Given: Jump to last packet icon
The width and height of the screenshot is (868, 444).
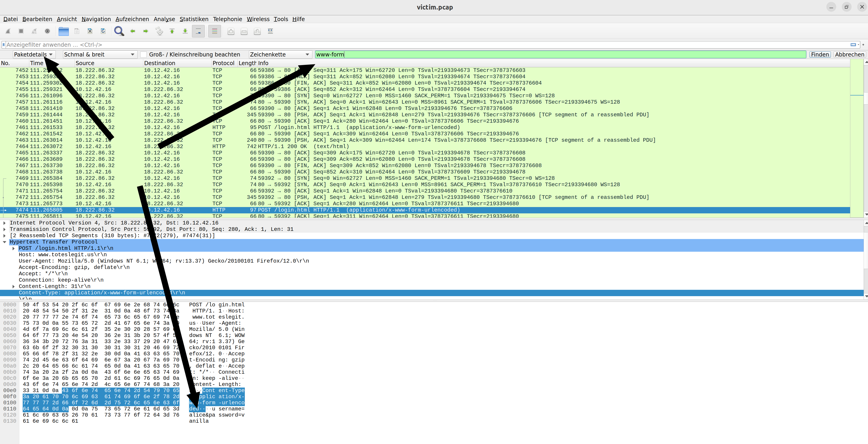Looking at the screenshot, I should [185, 31].
